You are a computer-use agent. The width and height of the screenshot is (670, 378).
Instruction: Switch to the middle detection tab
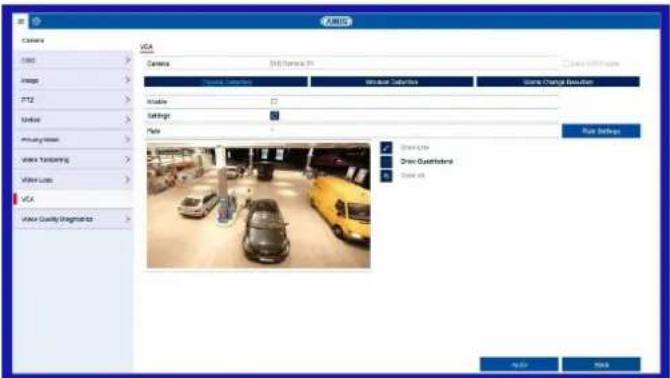click(392, 82)
